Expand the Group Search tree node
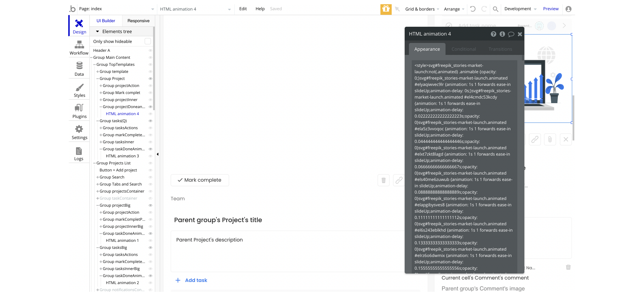 (97, 177)
